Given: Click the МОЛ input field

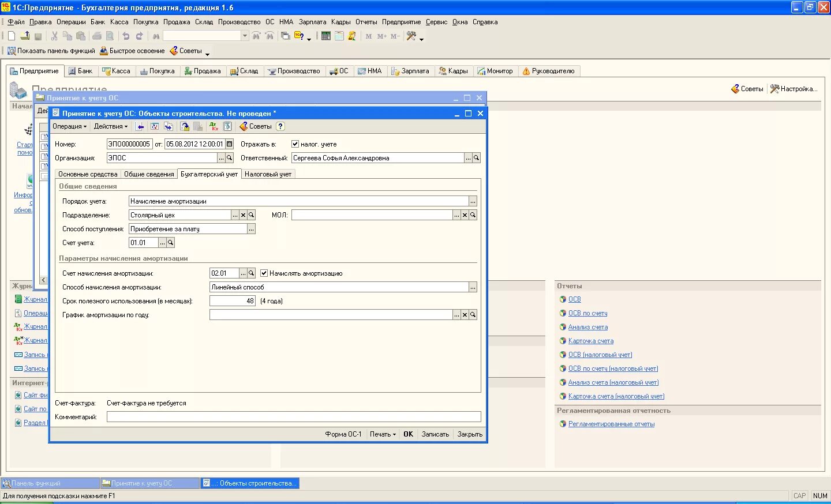Looking at the screenshot, I should (372, 215).
